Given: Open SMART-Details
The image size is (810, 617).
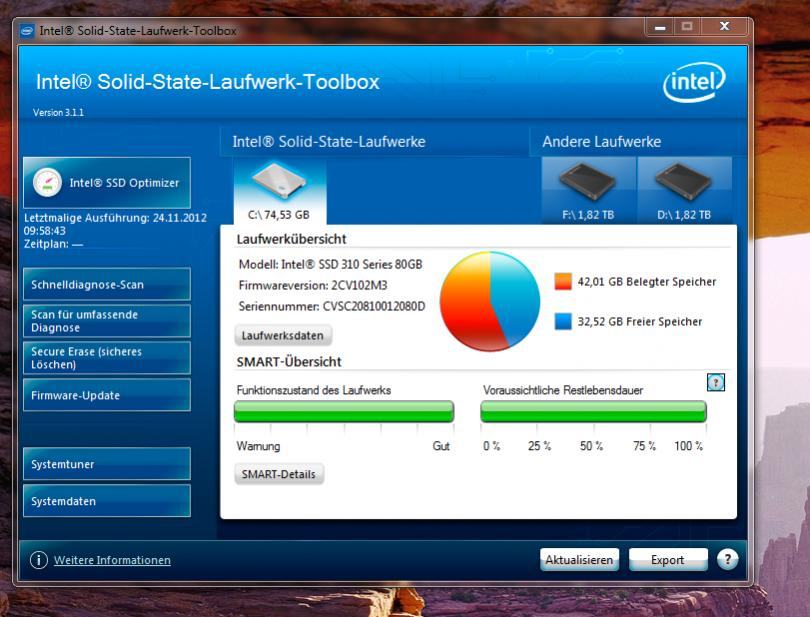Looking at the screenshot, I should tap(279, 474).
